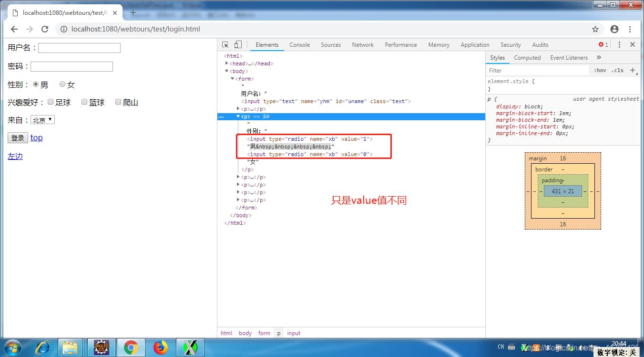Image resolution: width=644 pixels, height=357 pixels.
Task: Open the Event Listeners tab
Action: (x=569, y=58)
